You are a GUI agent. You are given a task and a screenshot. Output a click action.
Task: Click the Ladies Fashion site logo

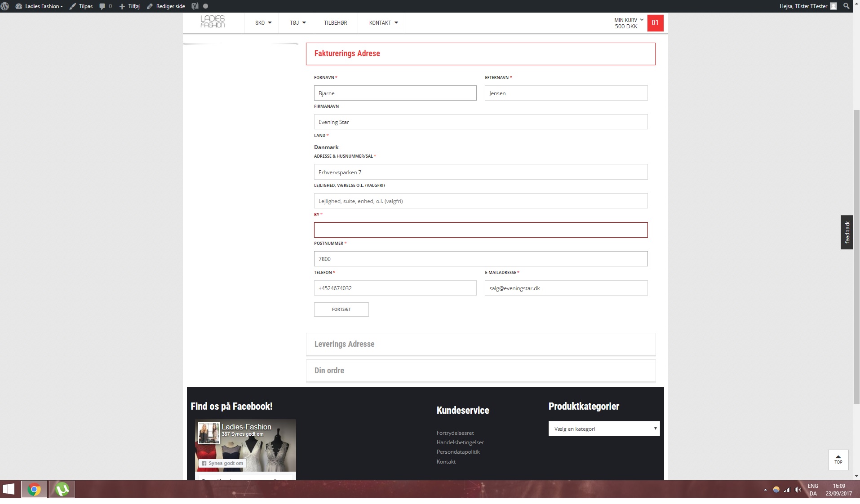[x=213, y=22]
